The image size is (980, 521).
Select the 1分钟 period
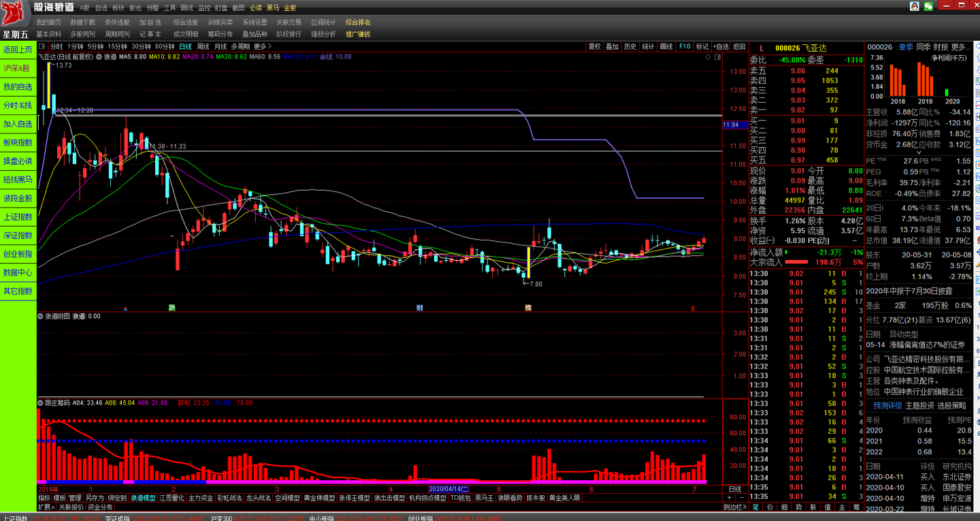(x=75, y=46)
